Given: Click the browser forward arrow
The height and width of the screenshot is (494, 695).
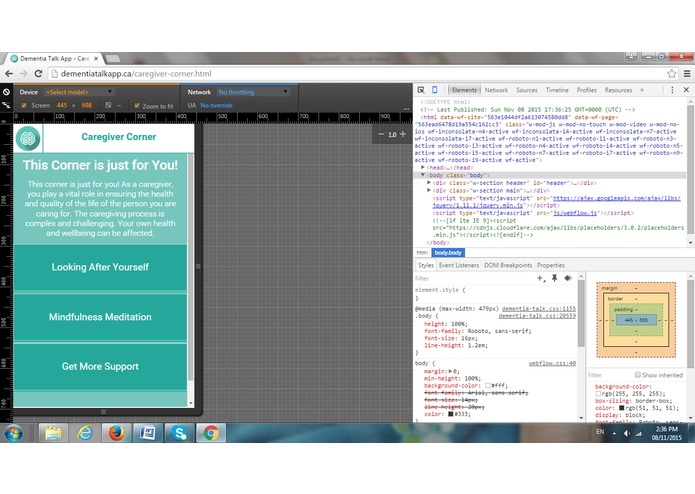Looking at the screenshot, I should click(x=24, y=74).
